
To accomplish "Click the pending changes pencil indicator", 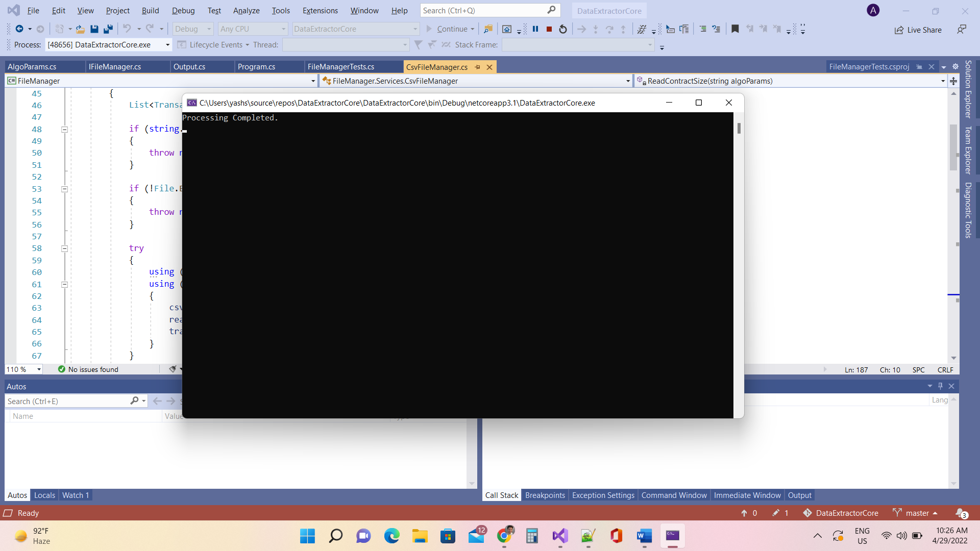I will coord(780,513).
